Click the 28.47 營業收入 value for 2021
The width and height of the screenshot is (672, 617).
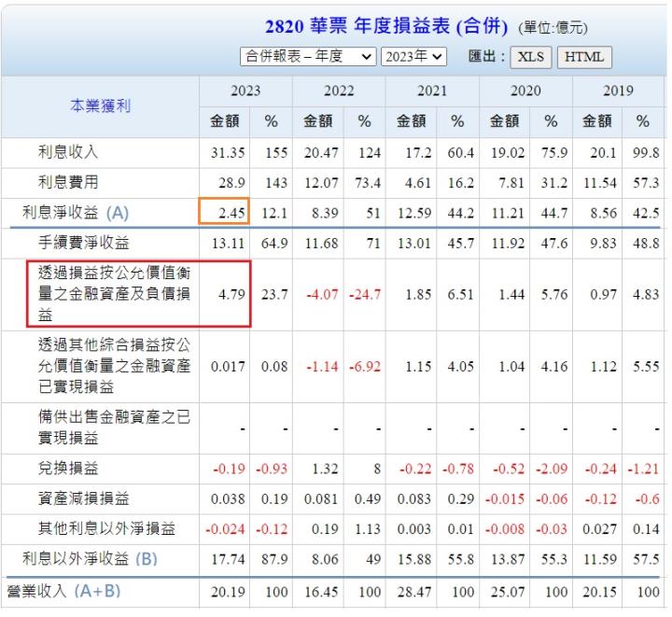click(414, 593)
